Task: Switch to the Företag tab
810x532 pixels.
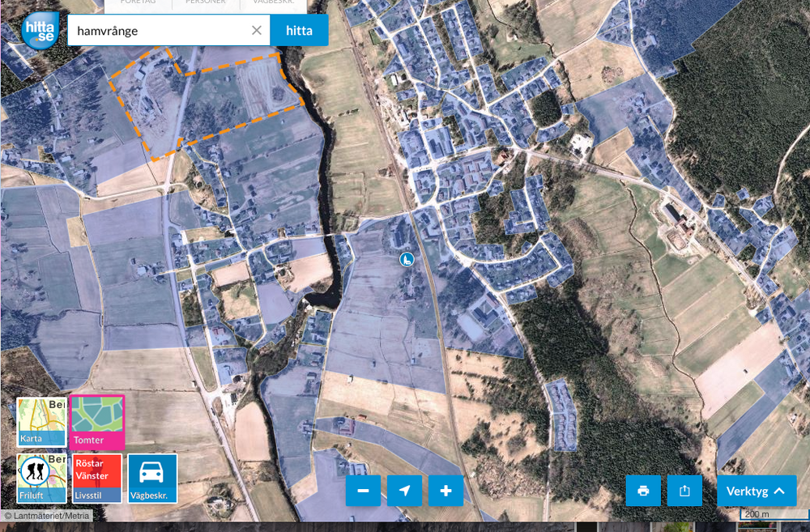Action: coord(139,5)
